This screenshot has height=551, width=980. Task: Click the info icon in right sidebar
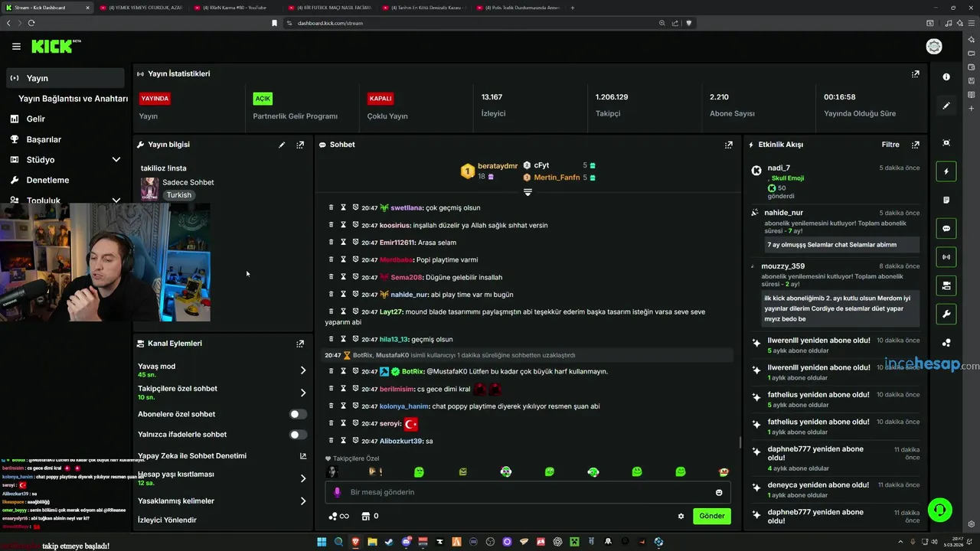click(946, 77)
